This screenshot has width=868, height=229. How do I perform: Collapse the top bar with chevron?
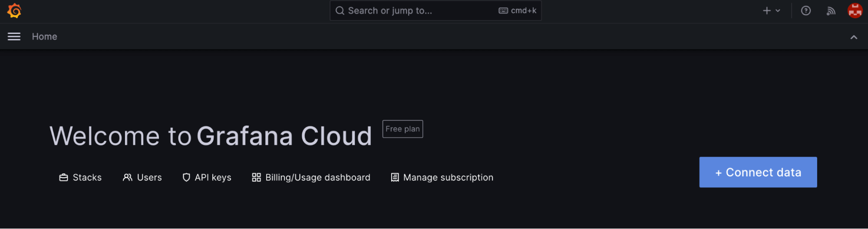coord(854,37)
